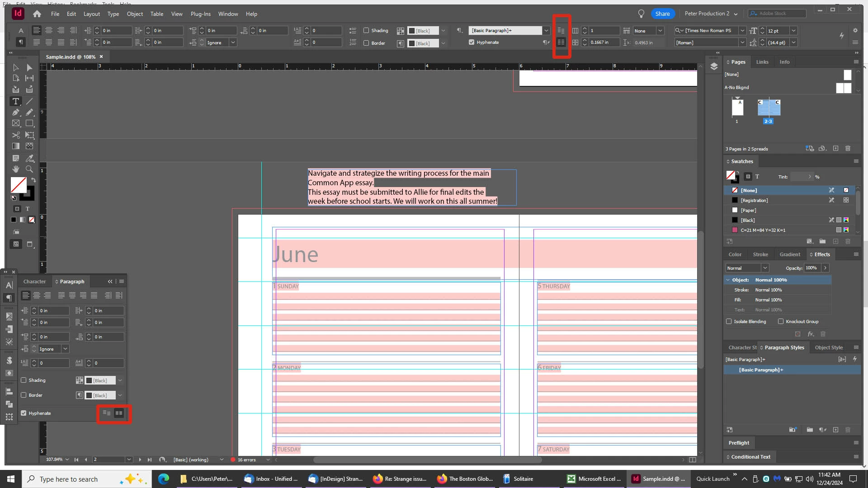868x488 pixels.
Task: Select the Scissors tool
Action: (x=16, y=135)
